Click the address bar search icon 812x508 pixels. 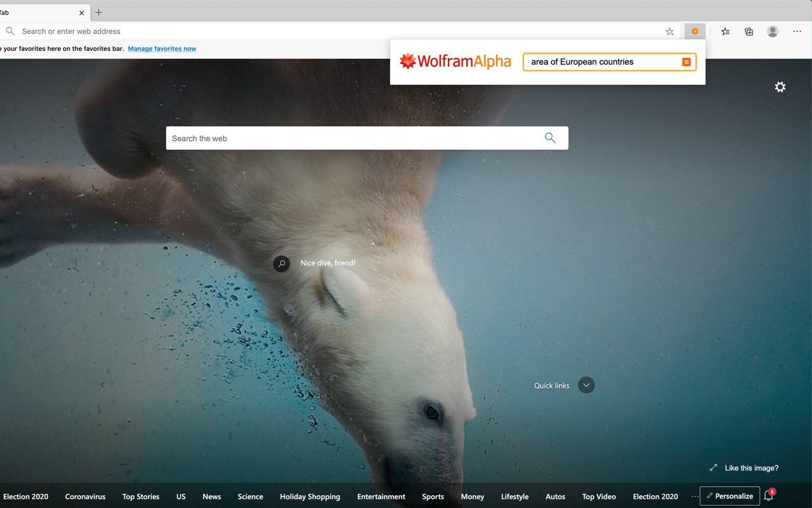(x=10, y=31)
